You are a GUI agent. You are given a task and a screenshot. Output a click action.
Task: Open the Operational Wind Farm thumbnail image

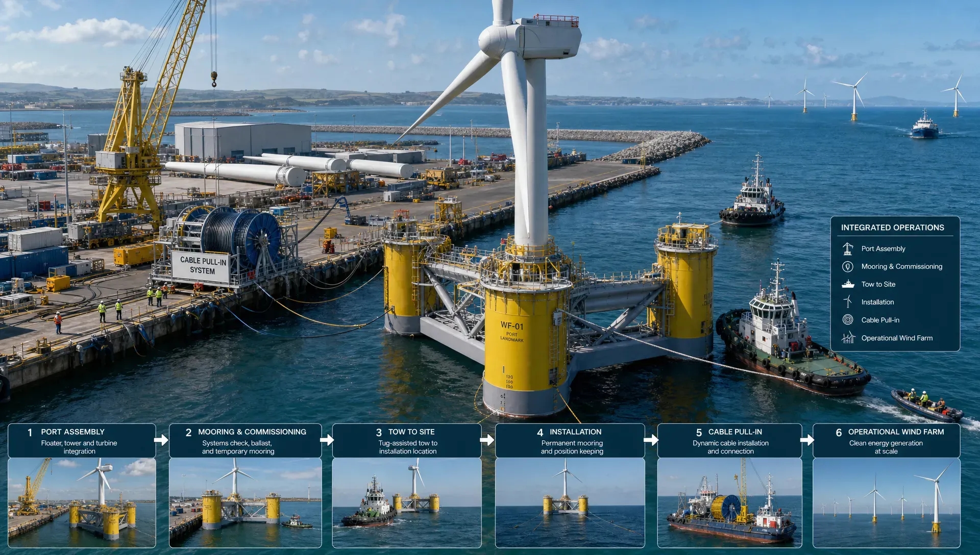887,502
